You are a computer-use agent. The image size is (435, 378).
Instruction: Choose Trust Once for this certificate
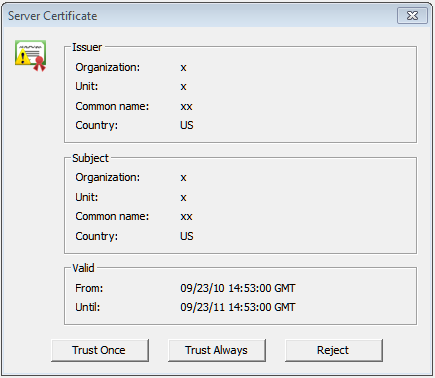tap(100, 350)
